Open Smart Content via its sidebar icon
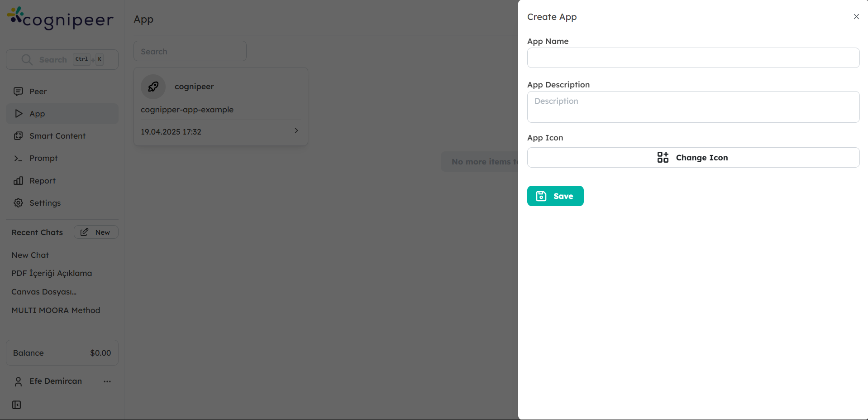868x420 pixels. [18, 135]
